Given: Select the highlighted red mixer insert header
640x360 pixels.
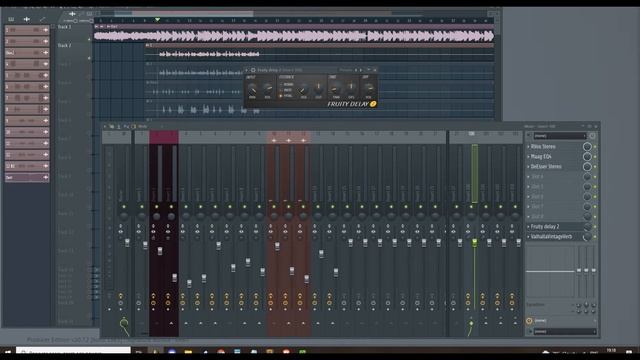Looking at the screenshot, I should click(164, 137).
